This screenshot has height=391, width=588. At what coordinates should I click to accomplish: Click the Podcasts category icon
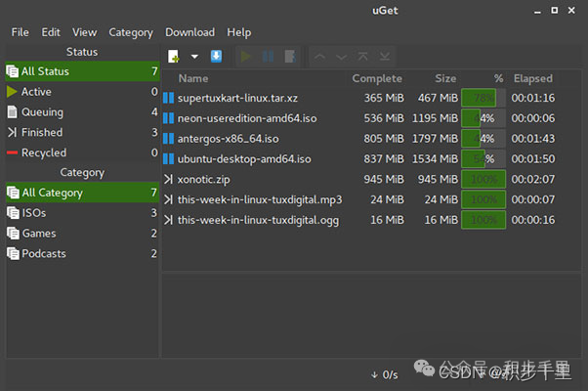tap(13, 254)
